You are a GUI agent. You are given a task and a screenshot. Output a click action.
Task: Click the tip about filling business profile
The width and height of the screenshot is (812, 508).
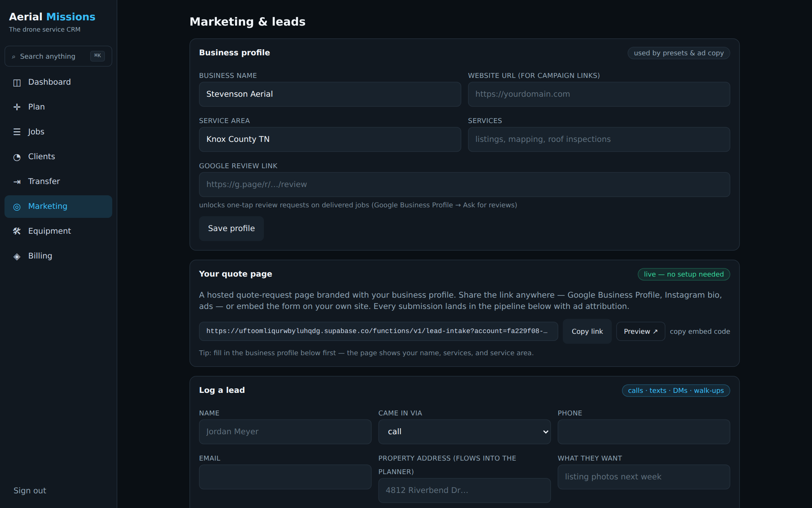[x=366, y=353]
